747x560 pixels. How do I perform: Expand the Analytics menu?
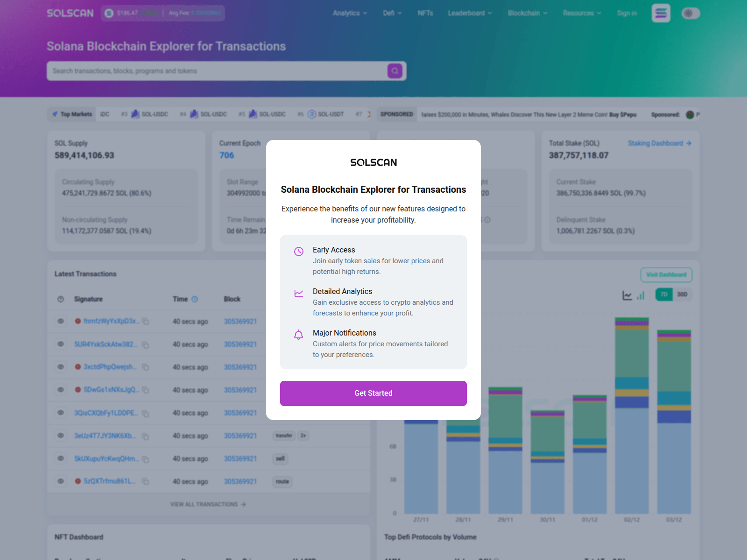350,13
